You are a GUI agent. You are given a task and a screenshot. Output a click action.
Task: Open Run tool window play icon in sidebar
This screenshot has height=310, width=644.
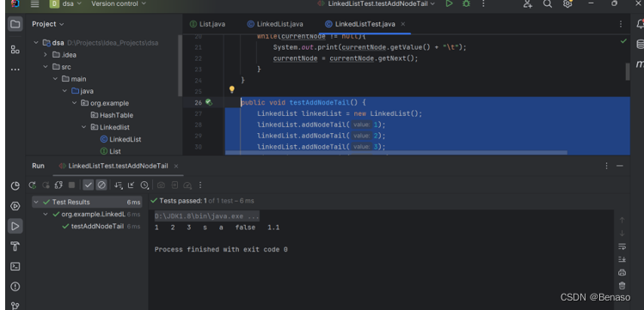15,226
